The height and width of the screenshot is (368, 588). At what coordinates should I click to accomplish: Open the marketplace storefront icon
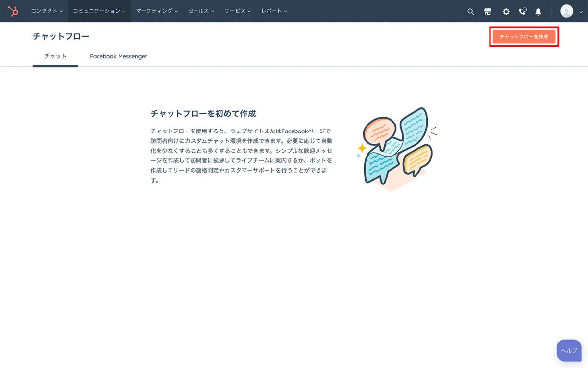pos(488,11)
